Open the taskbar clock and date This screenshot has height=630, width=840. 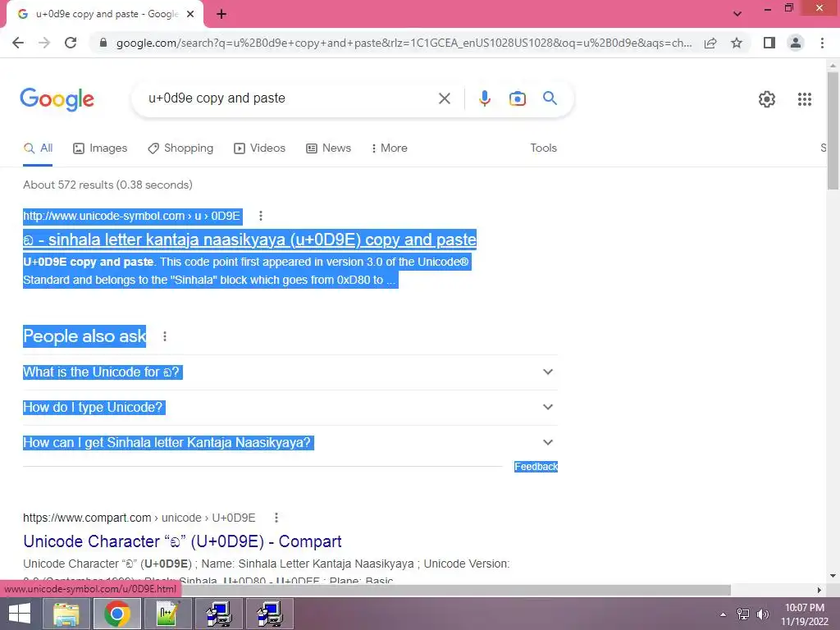804,614
